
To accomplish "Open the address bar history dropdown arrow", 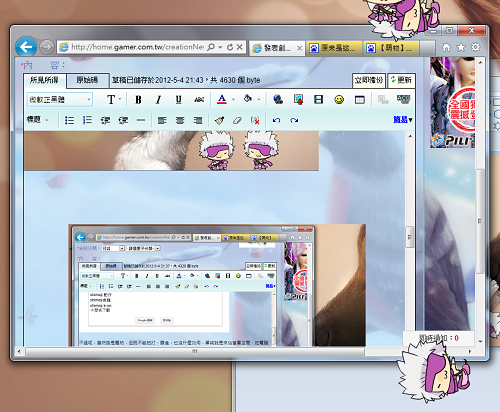I will point(220,47).
